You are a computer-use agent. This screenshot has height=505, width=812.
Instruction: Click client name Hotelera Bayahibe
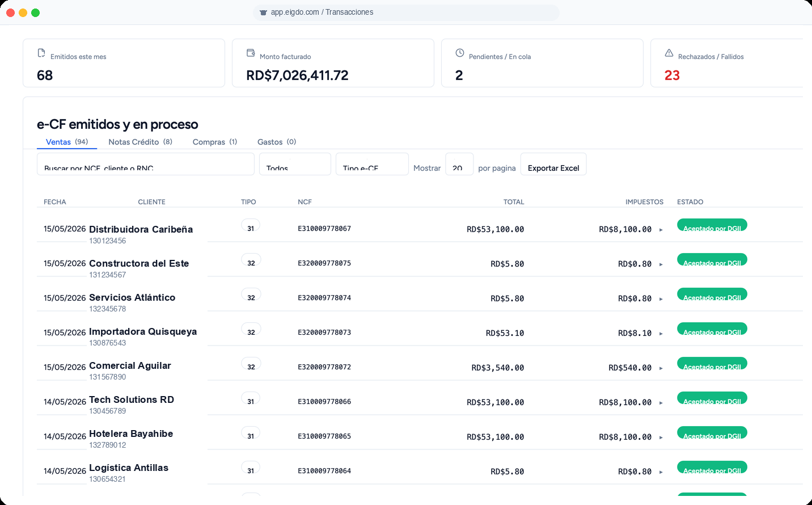coord(131,434)
